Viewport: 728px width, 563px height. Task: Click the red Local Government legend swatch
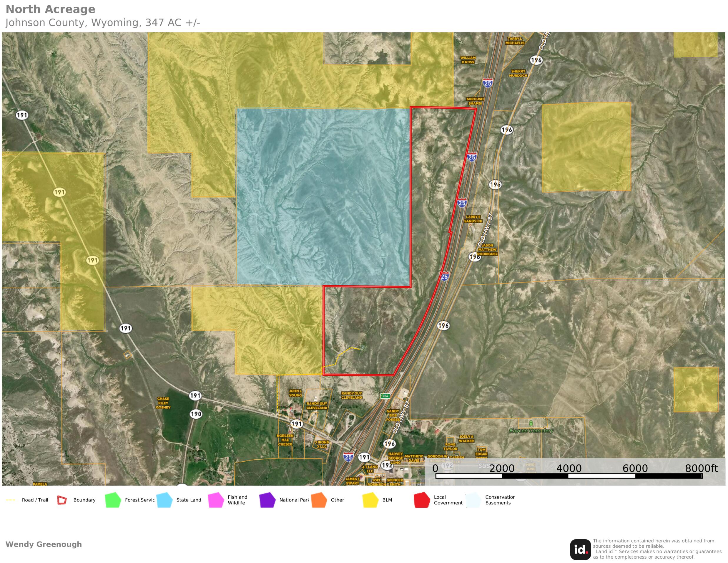pyautogui.click(x=422, y=500)
